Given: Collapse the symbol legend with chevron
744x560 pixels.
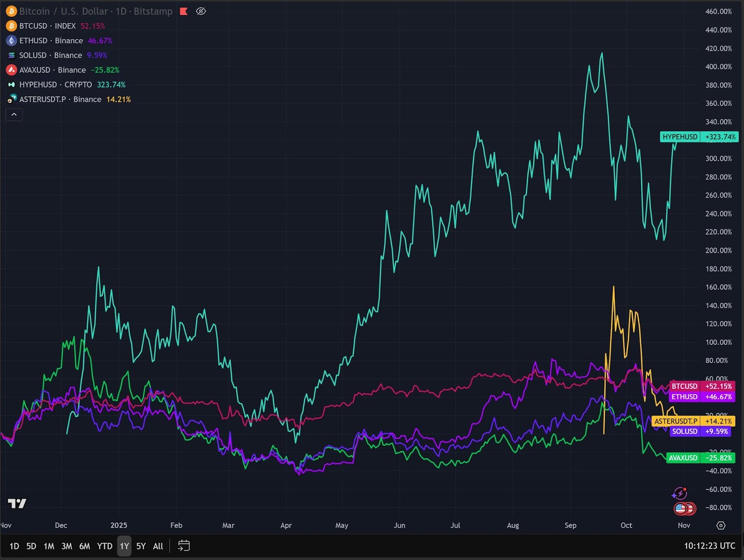Looking at the screenshot, I should tap(14, 114).
